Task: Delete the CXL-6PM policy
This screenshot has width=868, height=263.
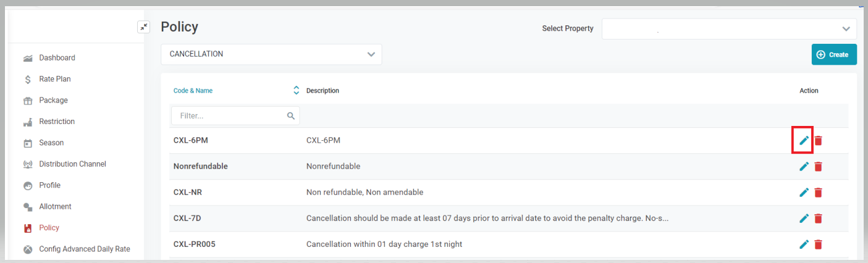Action: (818, 140)
